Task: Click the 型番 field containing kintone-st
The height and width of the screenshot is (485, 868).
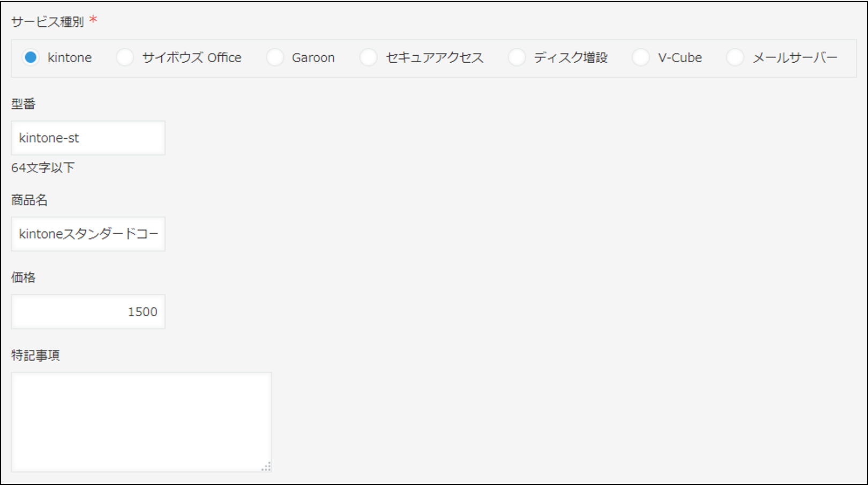Action: 88,138
